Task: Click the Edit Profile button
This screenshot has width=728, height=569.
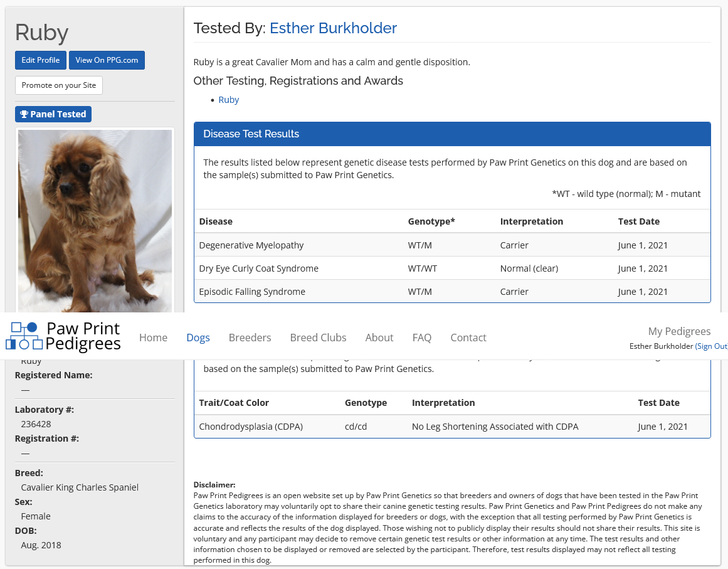Action: coord(40,60)
